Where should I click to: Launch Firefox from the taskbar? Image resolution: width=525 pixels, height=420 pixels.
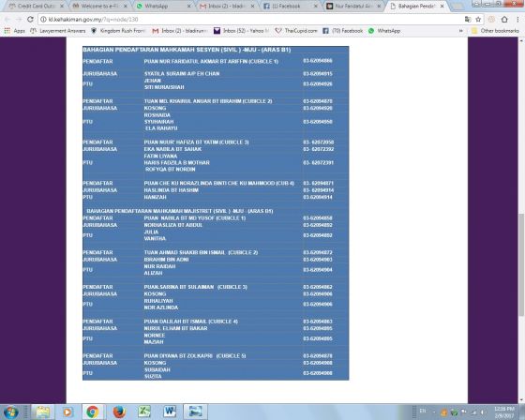click(x=119, y=412)
